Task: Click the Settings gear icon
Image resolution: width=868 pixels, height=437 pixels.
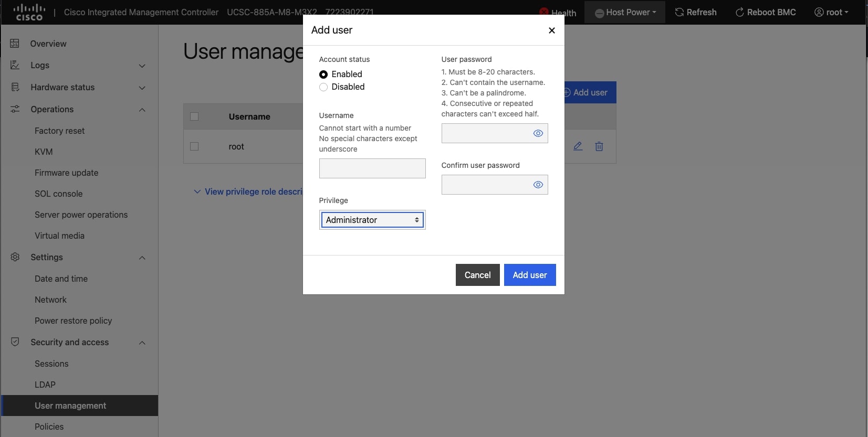Action: pos(15,257)
